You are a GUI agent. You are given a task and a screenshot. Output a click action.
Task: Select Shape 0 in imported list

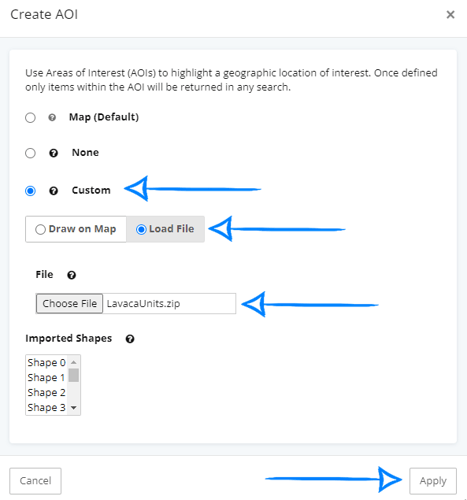point(47,362)
